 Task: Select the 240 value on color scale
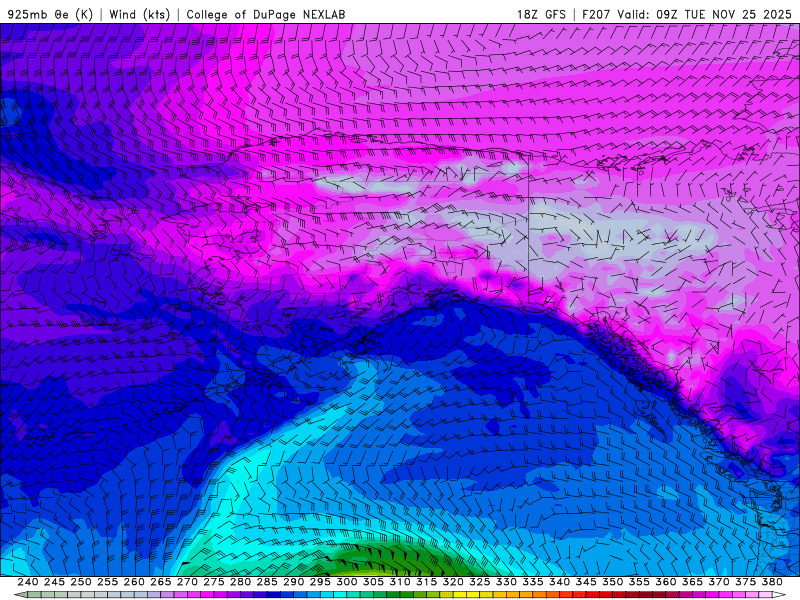coord(28,582)
